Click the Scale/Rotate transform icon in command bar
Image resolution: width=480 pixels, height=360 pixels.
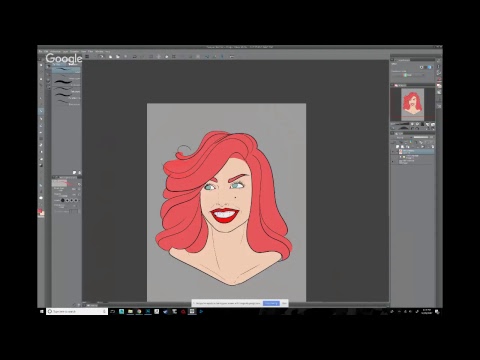tap(174, 56)
